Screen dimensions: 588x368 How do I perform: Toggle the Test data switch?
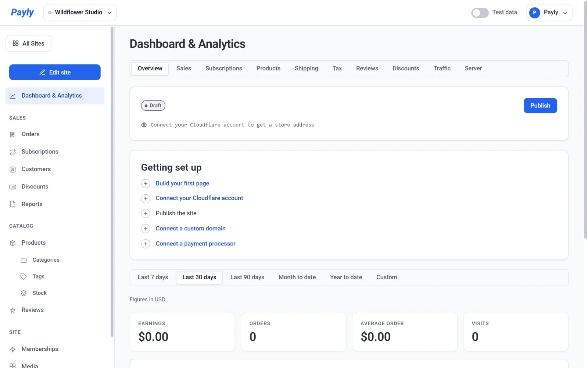tap(480, 13)
